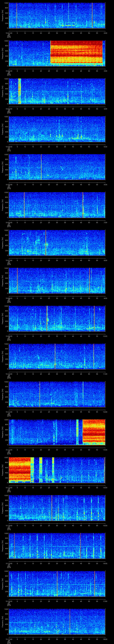Click the '10:17:00' start time label
Viewport: 114px width, 644px height.
tap(9, 639)
